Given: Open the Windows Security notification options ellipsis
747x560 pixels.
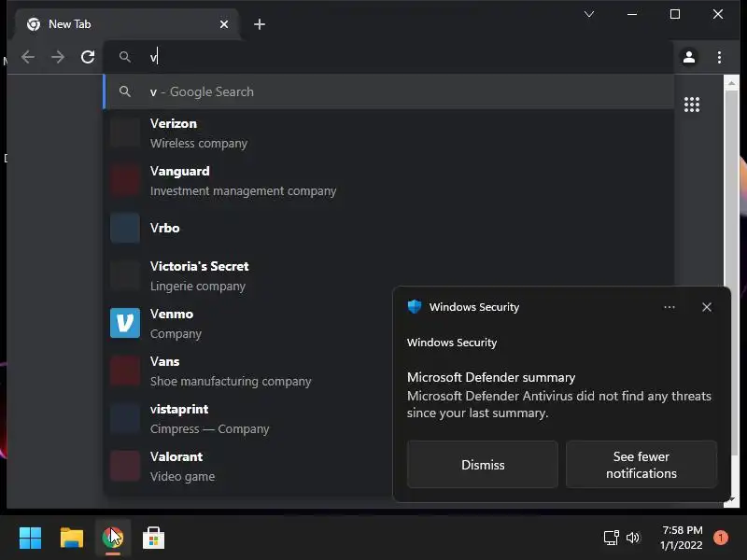Looking at the screenshot, I should pos(669,307).
